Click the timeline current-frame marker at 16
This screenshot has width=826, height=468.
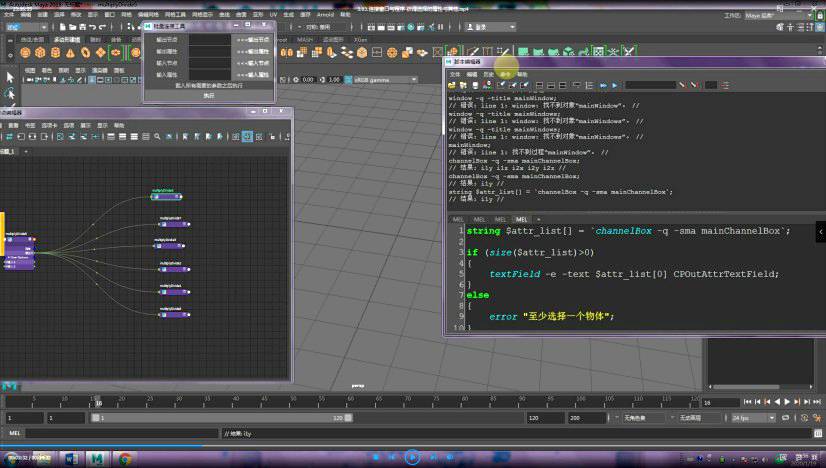coord(98,402)
